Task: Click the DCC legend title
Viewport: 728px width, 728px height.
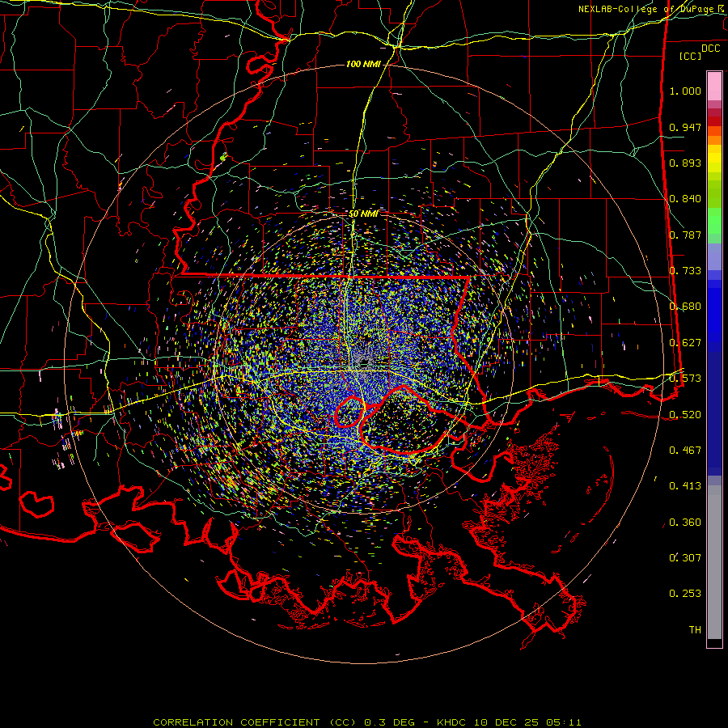Action: [x=710, y=49]
